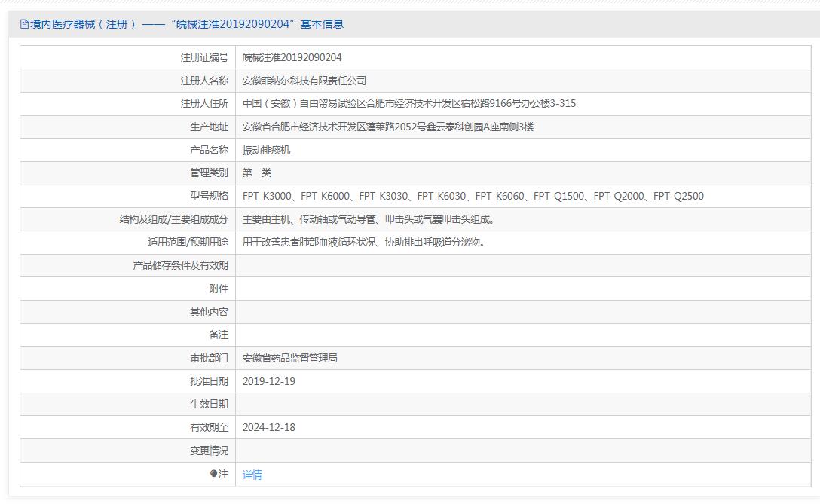
Task: Click the 结构及组成/主要组成成分 label
Action: [174, 219]
